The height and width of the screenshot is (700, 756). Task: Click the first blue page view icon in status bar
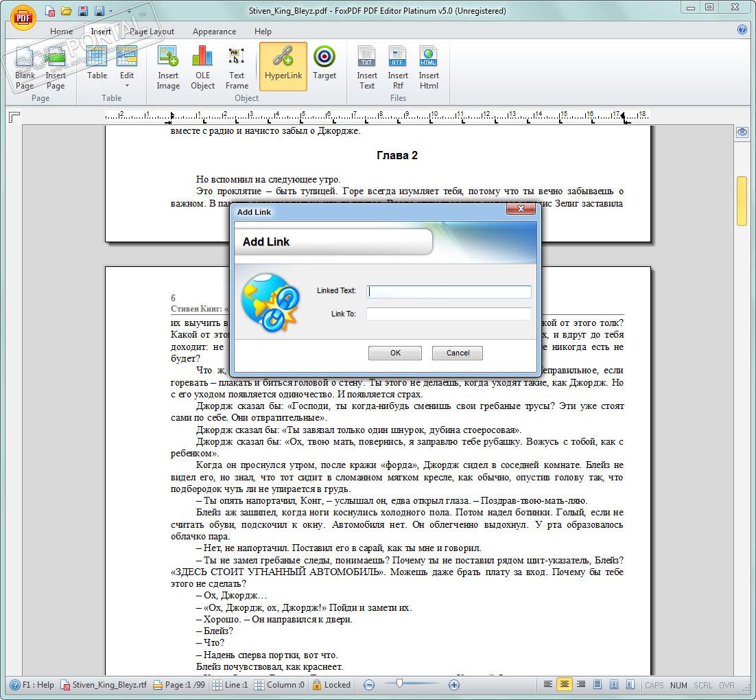[x=598, y=685]
